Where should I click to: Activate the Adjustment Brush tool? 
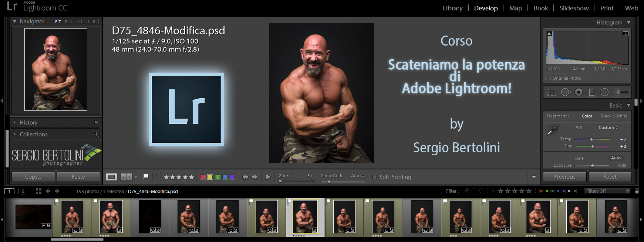click(621, 92)
